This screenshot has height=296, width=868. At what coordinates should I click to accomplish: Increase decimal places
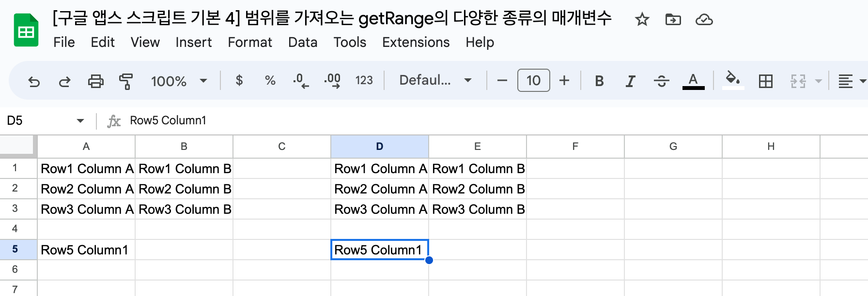(332, 81)
